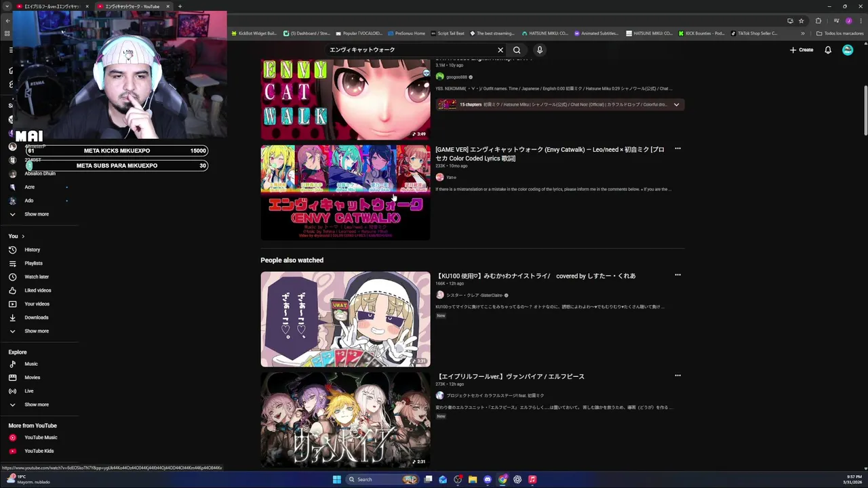This screenshot has height=488, width=868.
Task: Open the Windows Start menu
Action: pyautogui.click(x=337, y=479)
